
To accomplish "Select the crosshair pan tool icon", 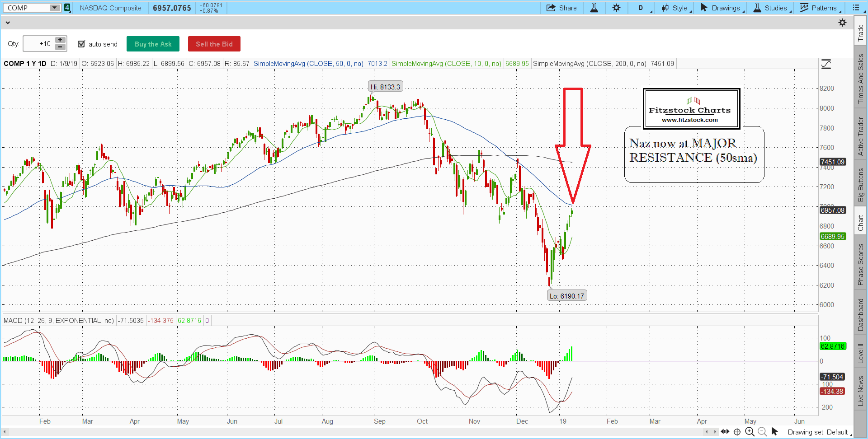I will 737,432.
